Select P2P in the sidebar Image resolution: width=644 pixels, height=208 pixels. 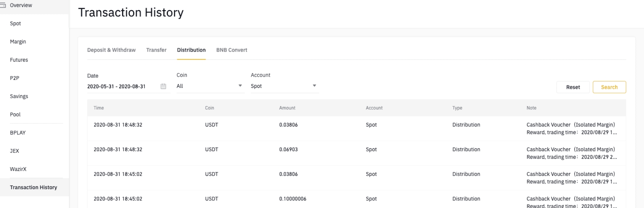(x=14, y=78)
